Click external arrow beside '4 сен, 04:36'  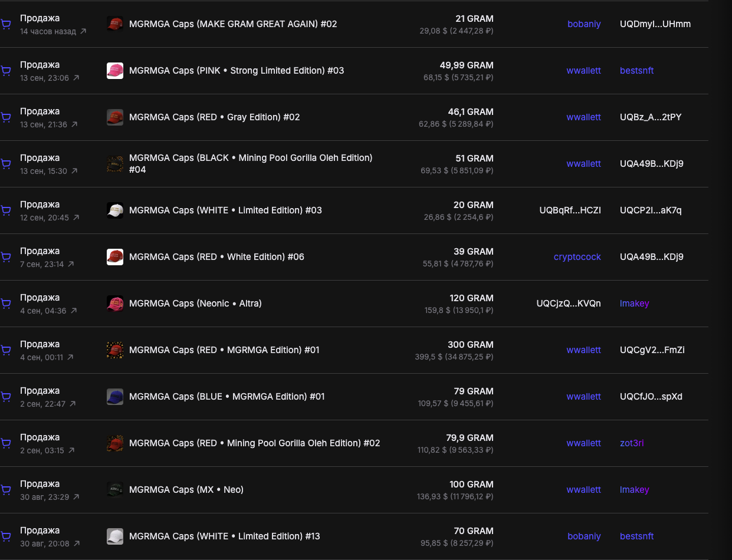(74, 311)
